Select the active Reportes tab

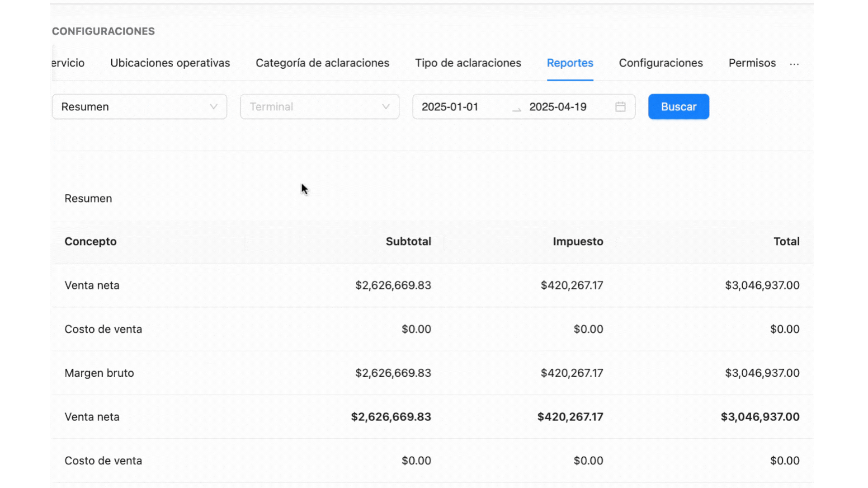570,63
